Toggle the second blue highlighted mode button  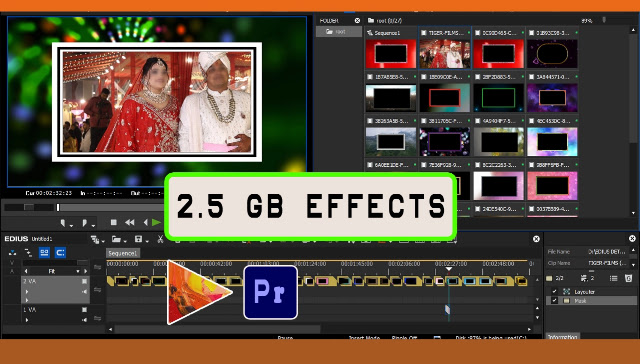click(60, 253)
